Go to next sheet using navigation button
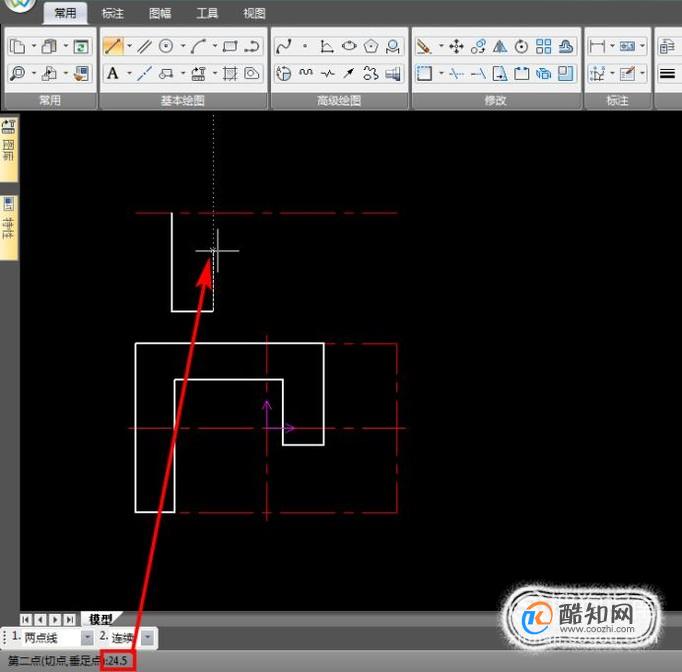This screenshot has height=672, width=682. point(55,619)
